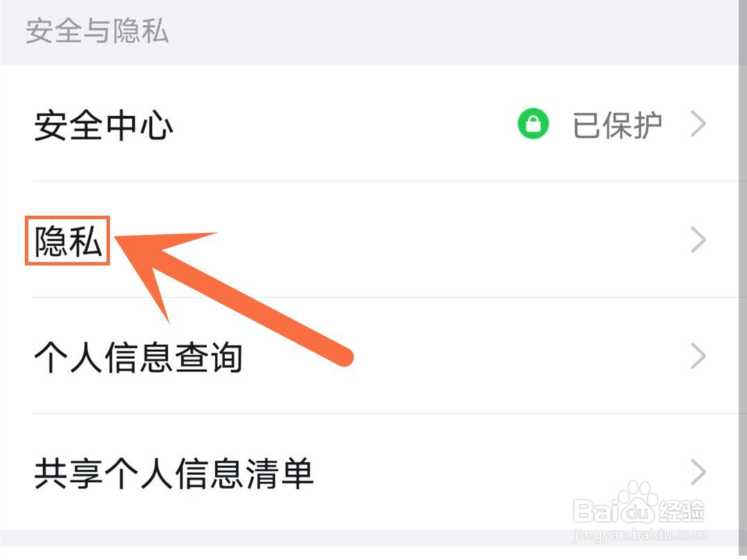Screen dimensions: 747x560
Task: Go to 个人信息查询
Action: (x=138, y=357)
